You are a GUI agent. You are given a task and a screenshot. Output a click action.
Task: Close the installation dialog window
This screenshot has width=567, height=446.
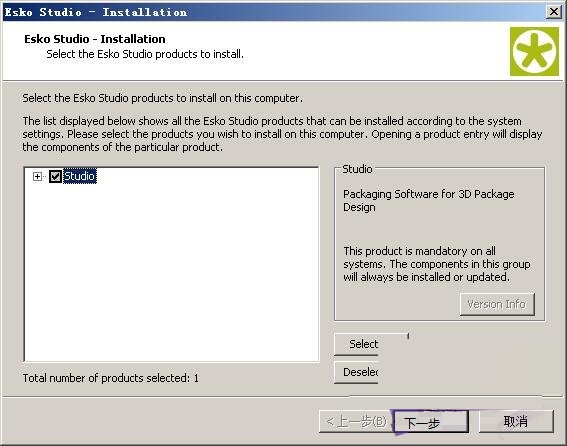pos(554,12)
